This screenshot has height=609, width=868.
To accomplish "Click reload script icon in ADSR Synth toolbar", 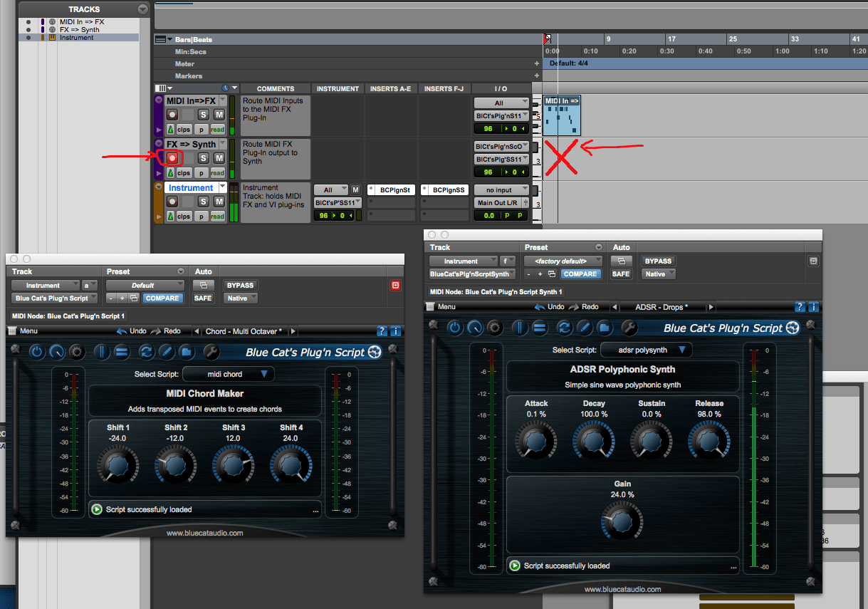I will click(565, 327).
